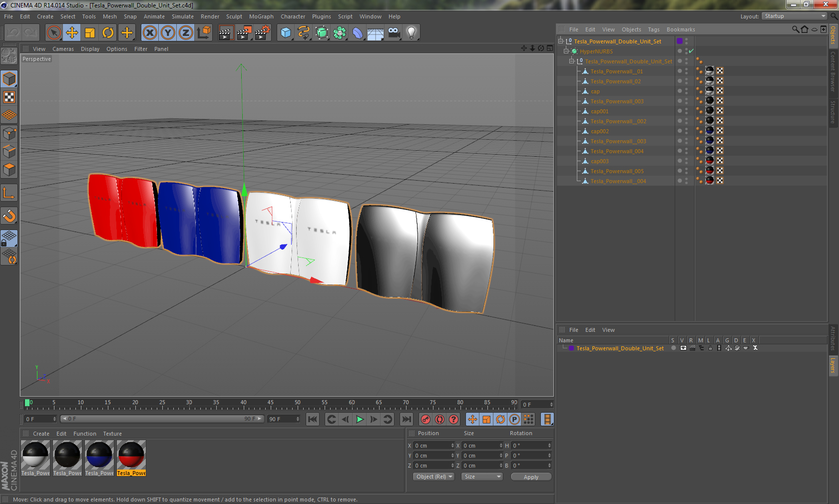Image resolution: width=839 pixels, height=504 pixels.
Task: Enable Snap magnet icon
Action: pos(9,216)
